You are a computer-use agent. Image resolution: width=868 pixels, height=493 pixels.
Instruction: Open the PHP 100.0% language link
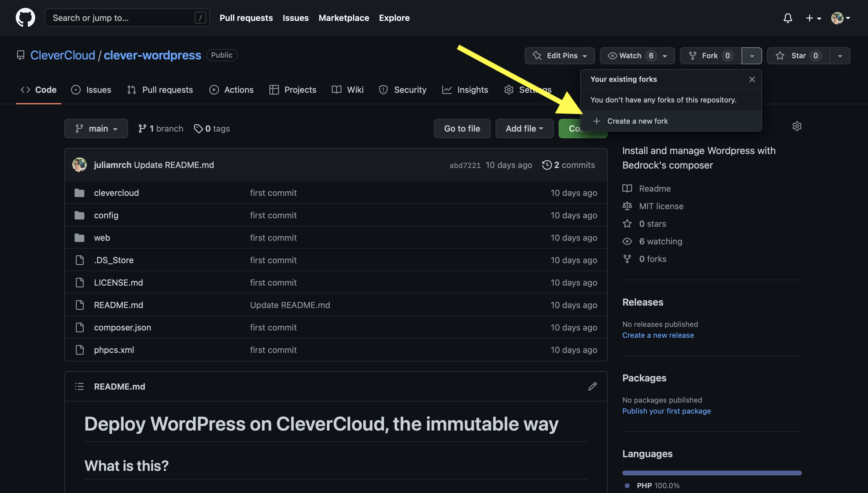[652, 485]
